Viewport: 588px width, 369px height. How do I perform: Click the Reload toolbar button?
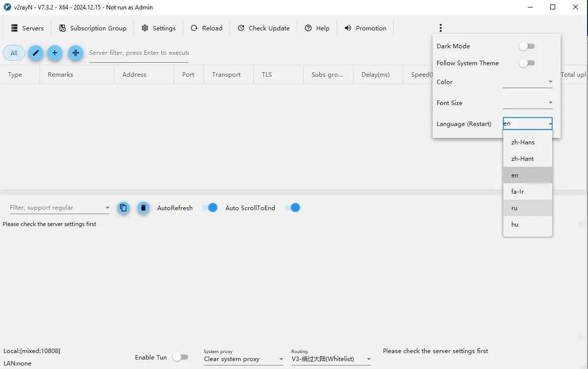click(x=207, y=28)
